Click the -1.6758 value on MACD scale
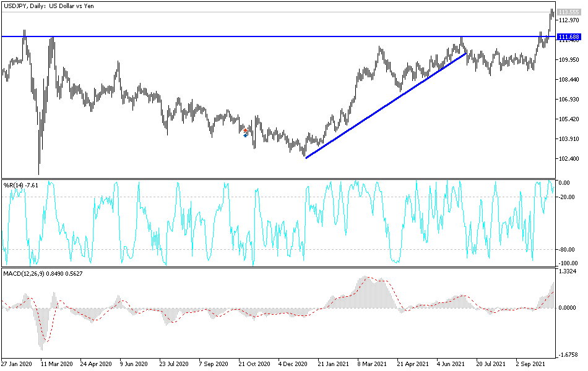588x371 pixels. coord(568,354)
